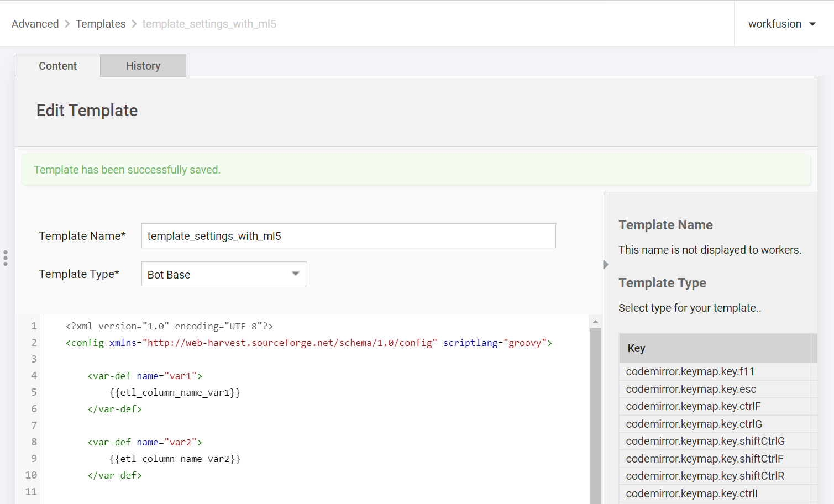Click the {{etl_column_name_var1}} code line

(x=175, y=392)
